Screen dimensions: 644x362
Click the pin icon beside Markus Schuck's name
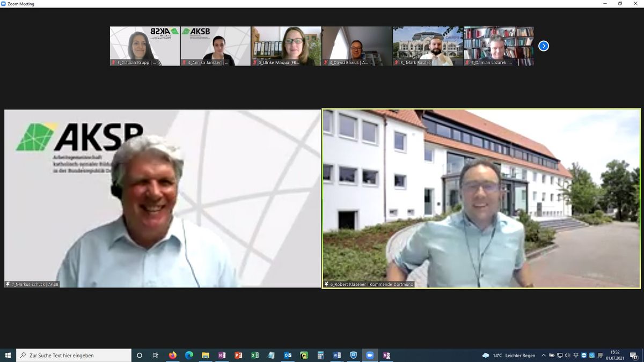[8, 284]
